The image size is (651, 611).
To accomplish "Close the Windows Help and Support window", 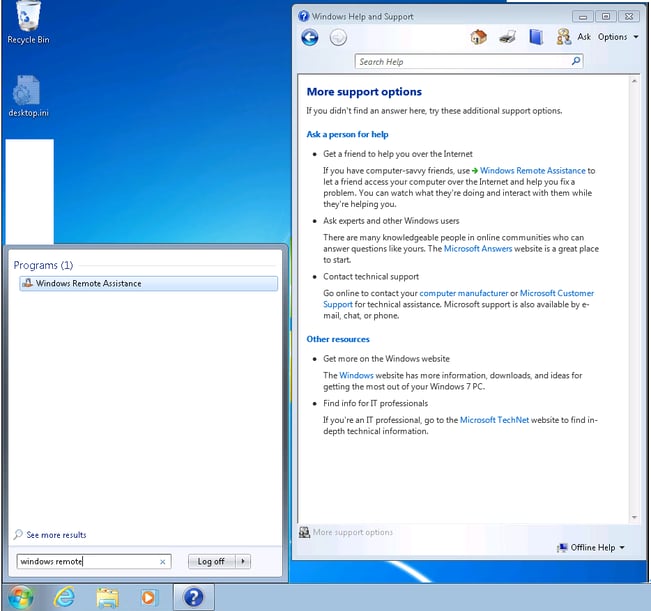I will [x=629, y=17].
